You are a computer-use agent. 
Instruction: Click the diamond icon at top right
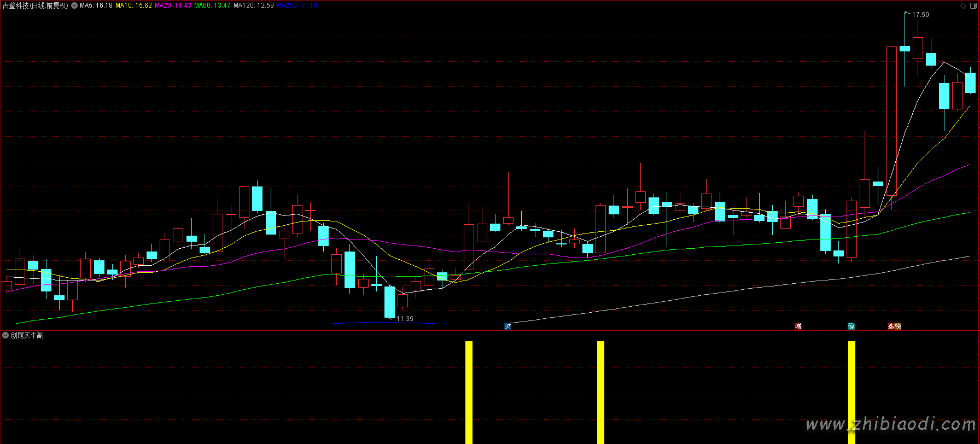coord(963,6)
